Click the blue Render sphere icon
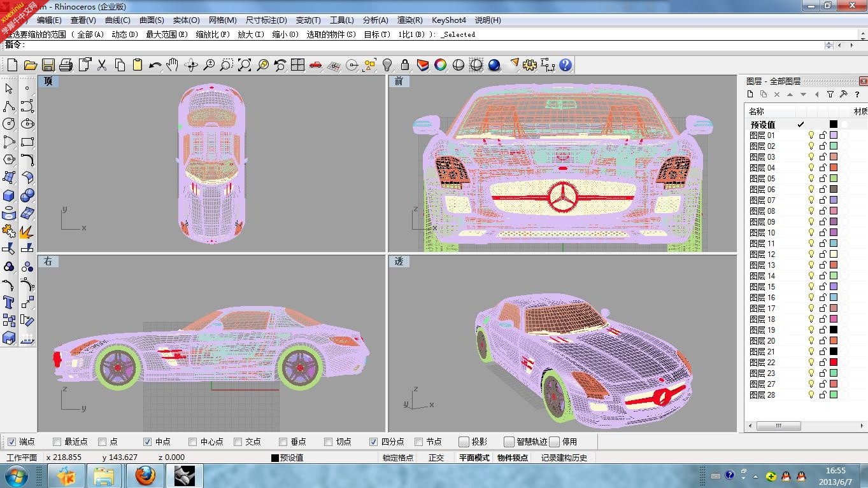The width and height of the screenshot is (868, 488). point(494,65)
